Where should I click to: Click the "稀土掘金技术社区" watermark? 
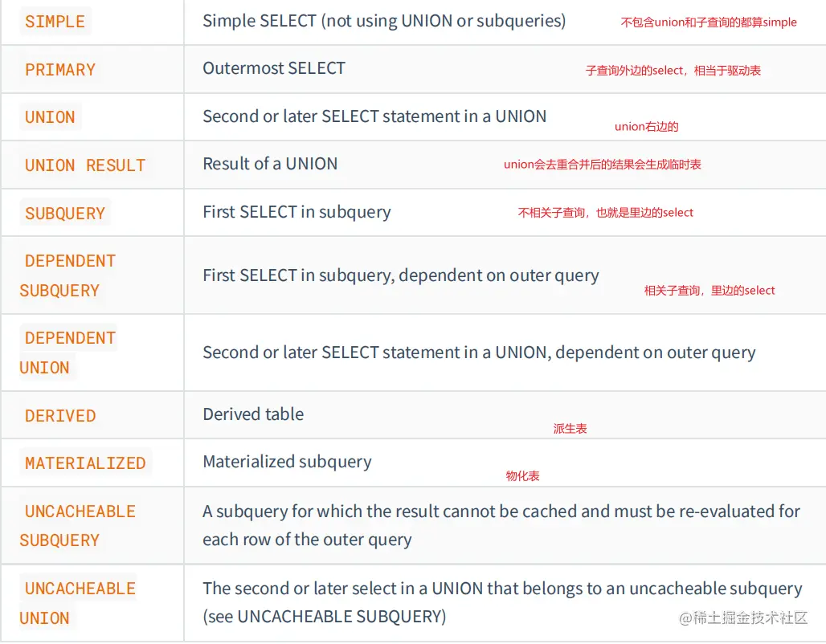coord(743,618)
